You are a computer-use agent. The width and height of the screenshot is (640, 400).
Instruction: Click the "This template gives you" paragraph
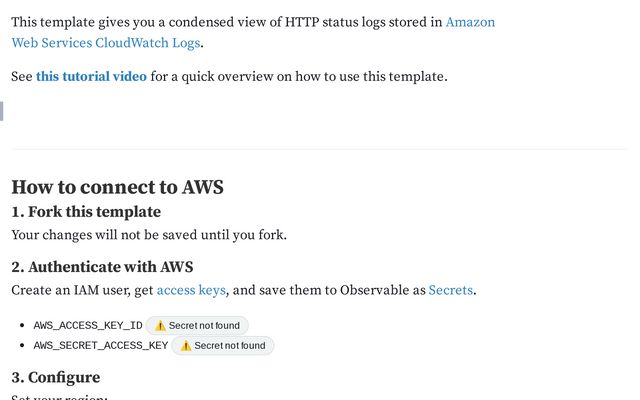pyautogui.click(x=220, y=22)
